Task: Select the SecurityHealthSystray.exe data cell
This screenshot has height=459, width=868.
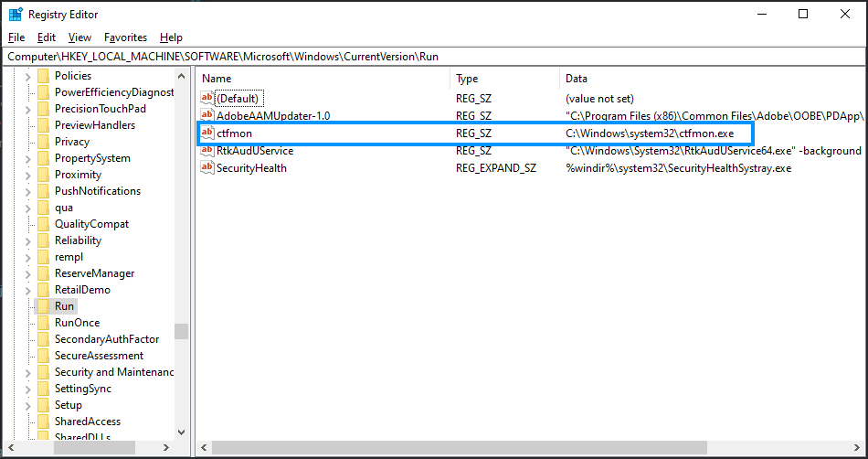Action: pyautogui.click(x=679, y=167)
